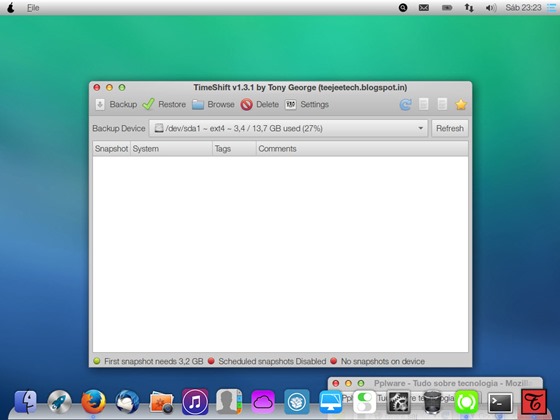Screen dimensions: 560x420
Task: Sort by Comments column header
Action: coord(362,149)
